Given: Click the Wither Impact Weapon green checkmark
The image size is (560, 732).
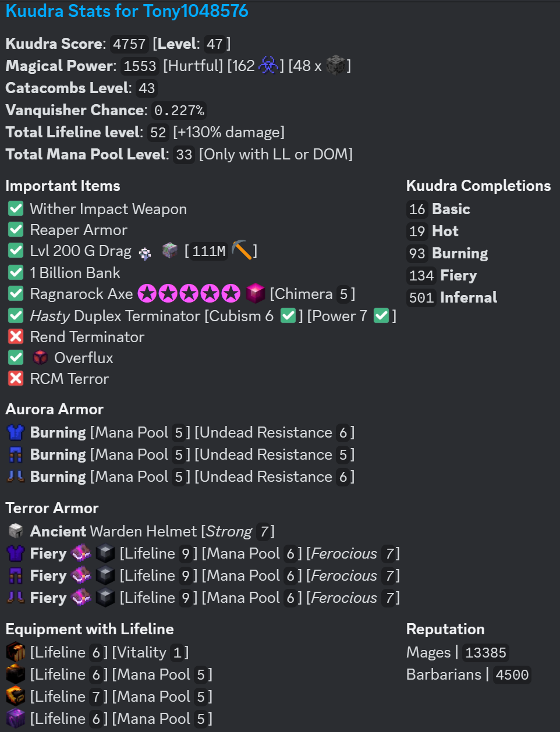Looking at the screenshot, I should (x=16, y=208).
